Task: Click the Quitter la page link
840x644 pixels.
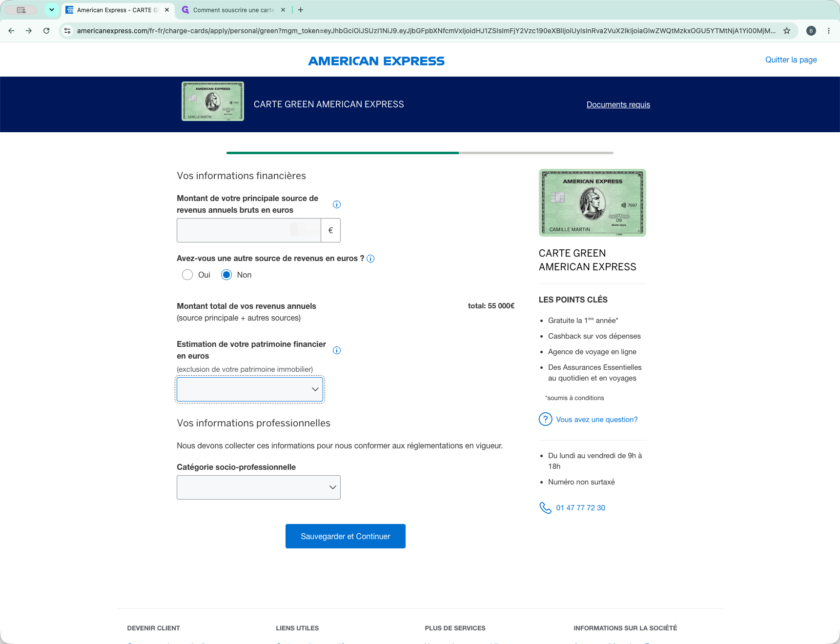Action: pos(791,60)
